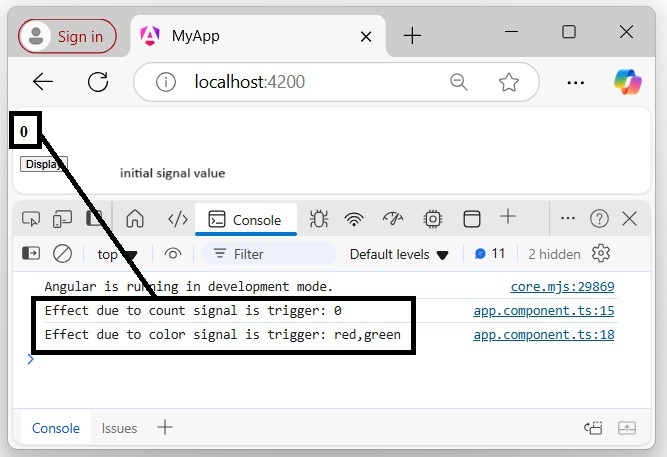
Task: Open the Elements panel code icon
Action: (177, 219)
